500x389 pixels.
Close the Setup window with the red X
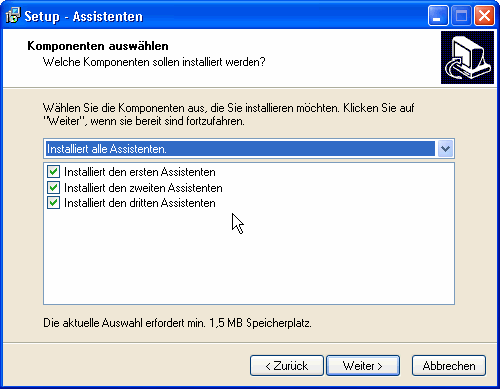point(484,16)
